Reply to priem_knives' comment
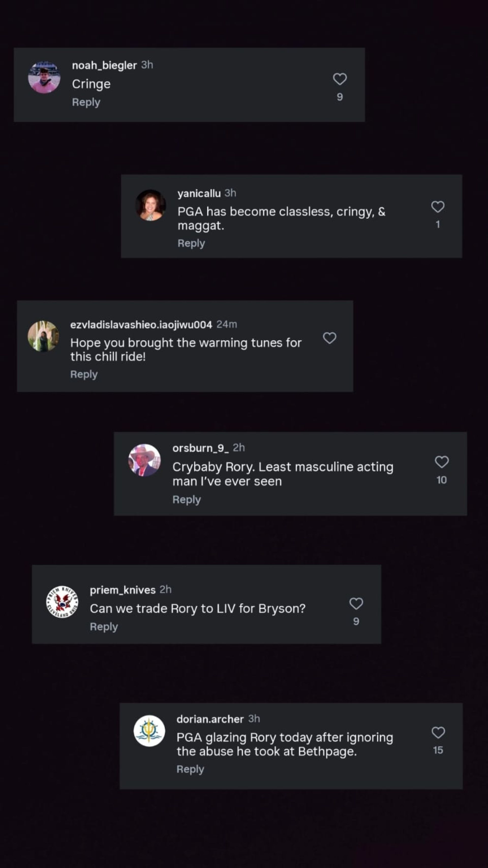The image size is (488, 868). point(104,627)
